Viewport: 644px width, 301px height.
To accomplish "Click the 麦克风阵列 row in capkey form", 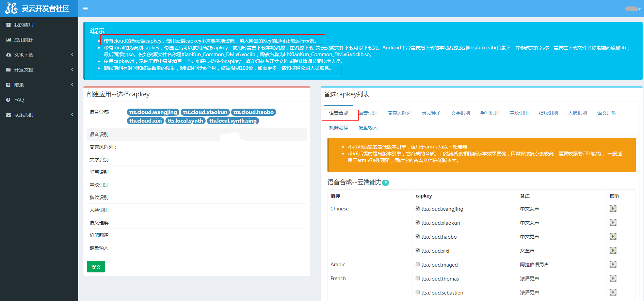I will (197, 147).
